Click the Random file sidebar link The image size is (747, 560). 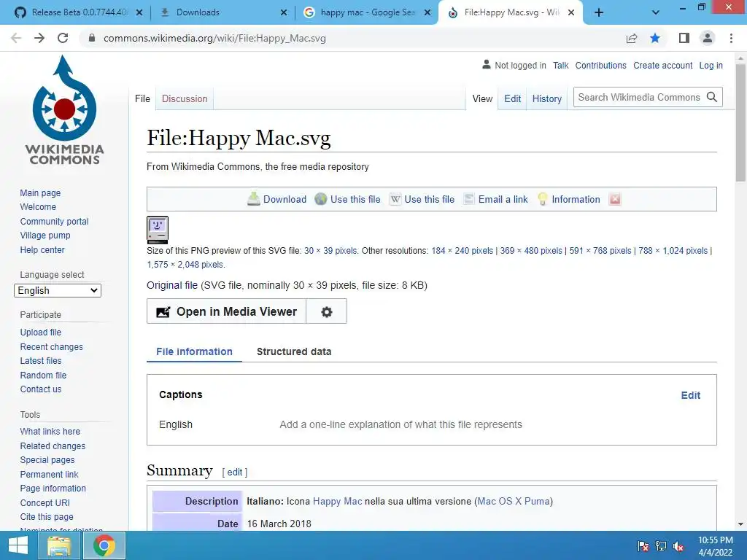(x=43, y=375)
